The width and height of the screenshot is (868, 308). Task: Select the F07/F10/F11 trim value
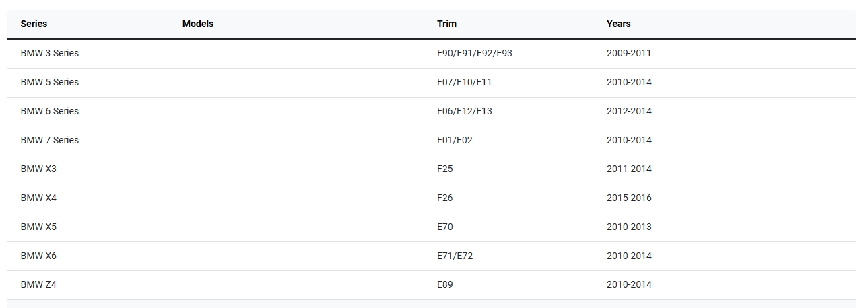coord(464,82)
